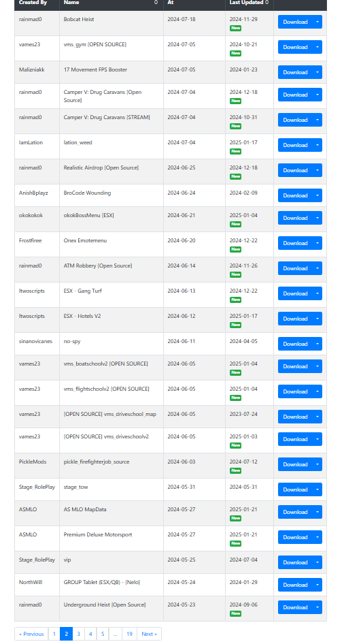Download Premium Deluxe Motorsport
344x644 pixels.
tap(295, 537)
